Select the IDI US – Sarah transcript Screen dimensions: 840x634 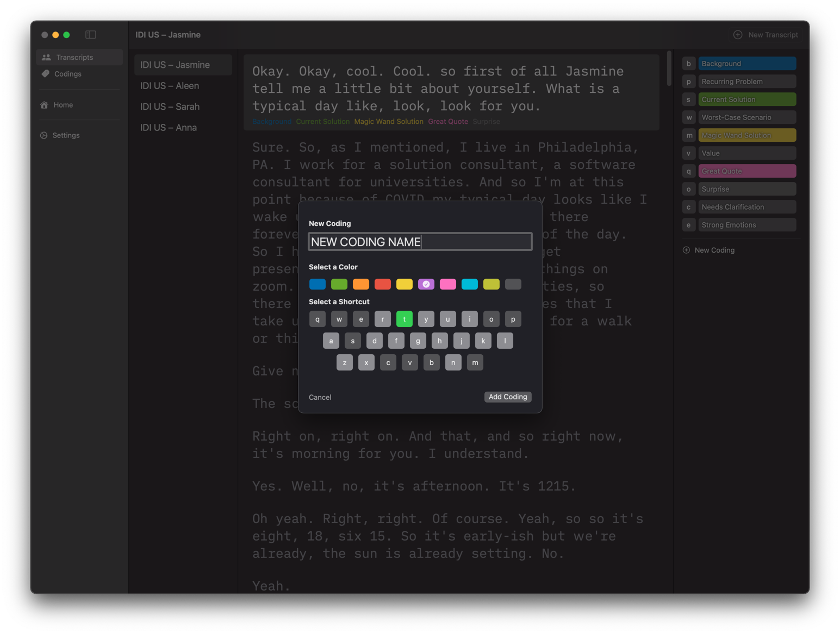183,106
